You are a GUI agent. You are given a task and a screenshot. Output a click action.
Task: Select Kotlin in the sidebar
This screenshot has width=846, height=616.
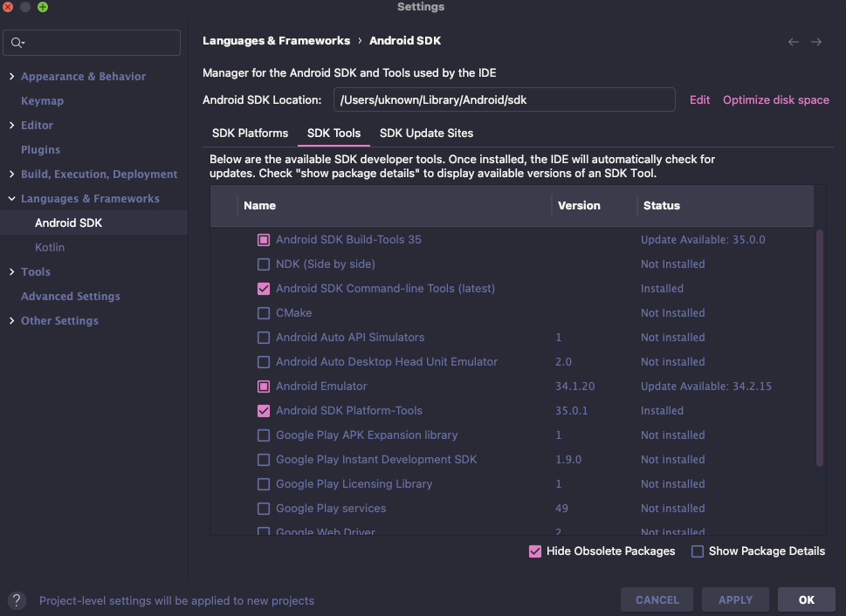(x=50, y=247)
